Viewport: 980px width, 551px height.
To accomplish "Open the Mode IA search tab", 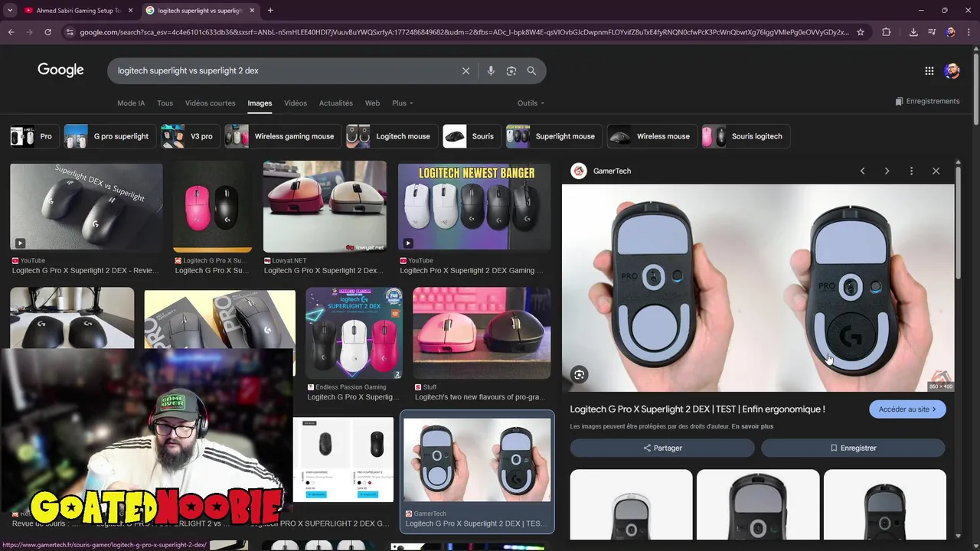I will [131, 103].
